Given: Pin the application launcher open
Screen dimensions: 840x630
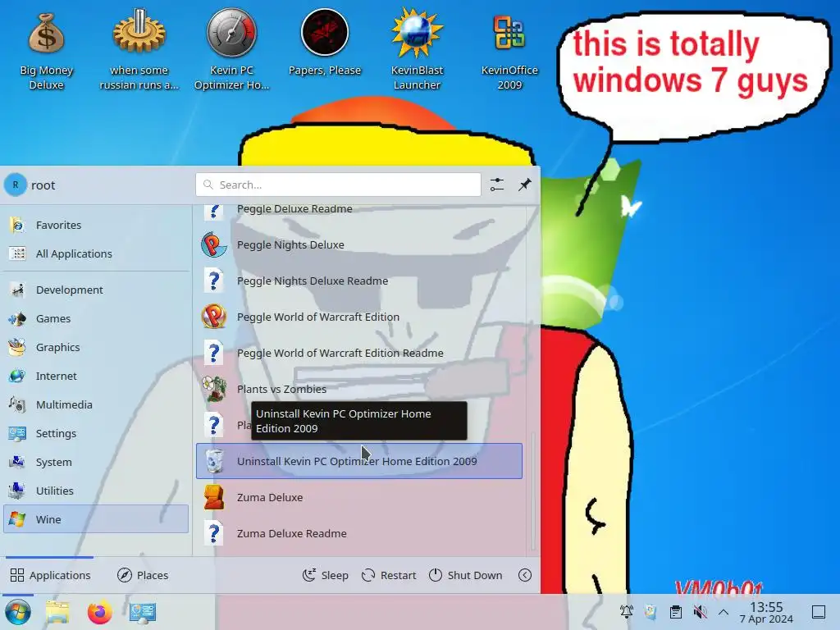Looking at the screenshot, I should click(524, 185).
